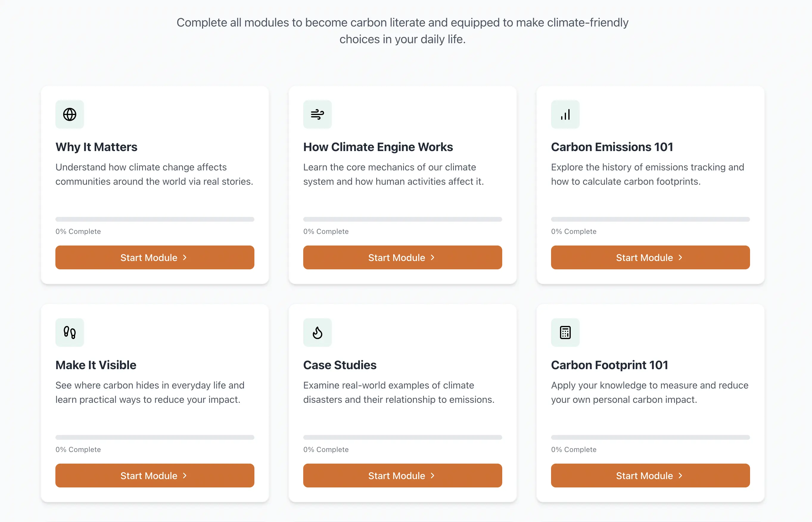Click the globe icon on Why It Matters

click(69, 115)
